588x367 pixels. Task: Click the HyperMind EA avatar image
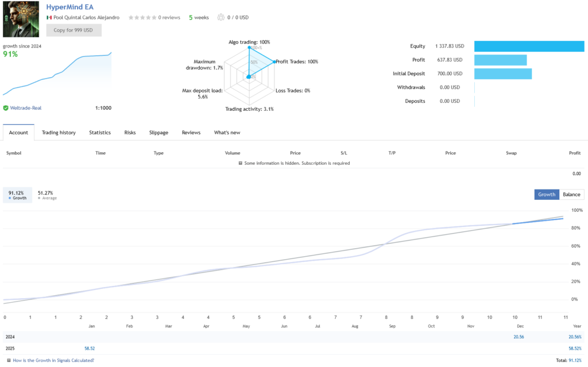(21, 19)
